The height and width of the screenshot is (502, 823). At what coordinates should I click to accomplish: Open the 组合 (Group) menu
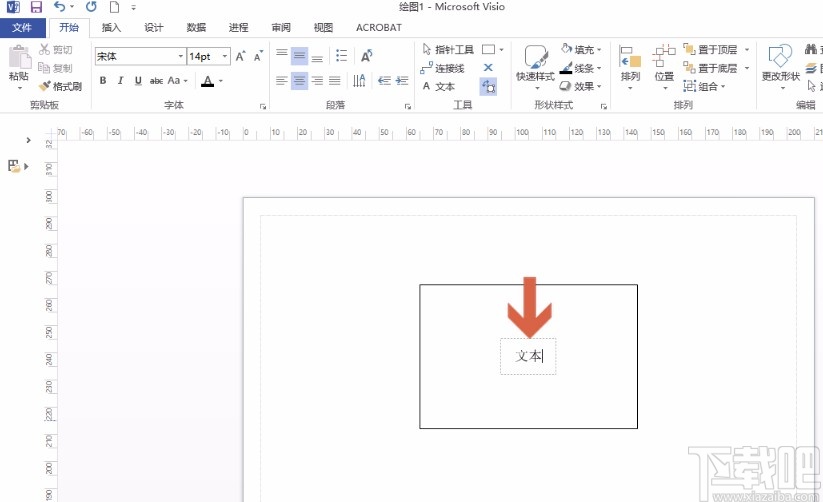[x=704, y=86]
